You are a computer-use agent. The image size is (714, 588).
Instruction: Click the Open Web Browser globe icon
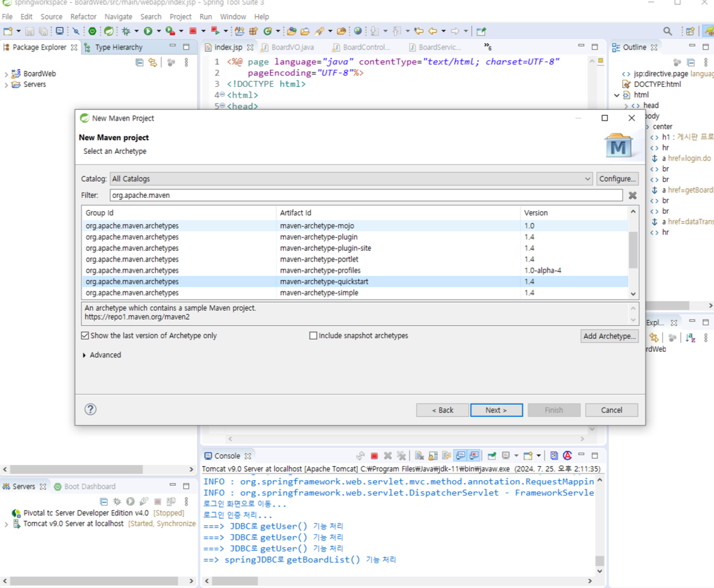tap(357, 31)
